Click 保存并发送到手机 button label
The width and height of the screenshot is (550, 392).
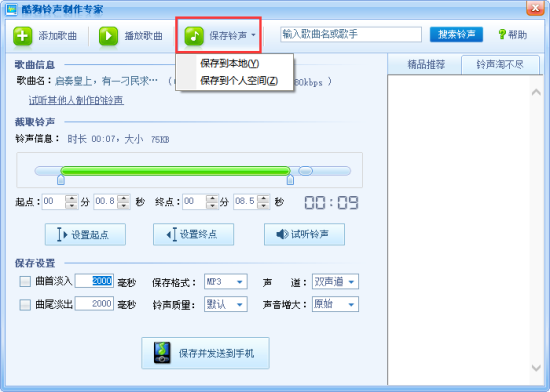click(216, 353)
